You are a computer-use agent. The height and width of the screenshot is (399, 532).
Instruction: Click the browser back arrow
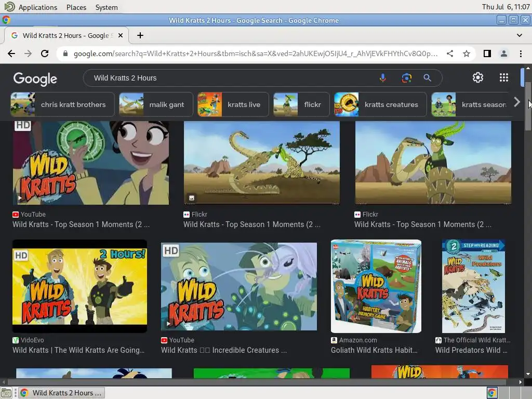11,54
